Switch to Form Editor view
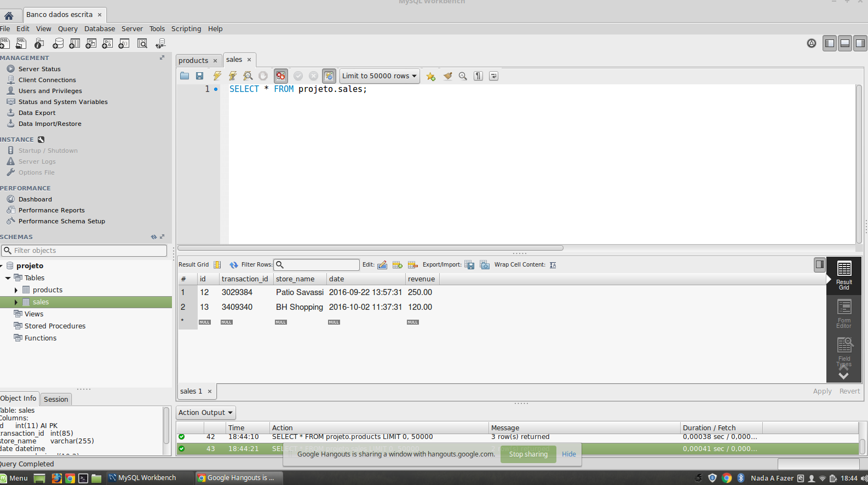Screen dimensions: 868x485 pyautogui.click(x=844, y=314)
